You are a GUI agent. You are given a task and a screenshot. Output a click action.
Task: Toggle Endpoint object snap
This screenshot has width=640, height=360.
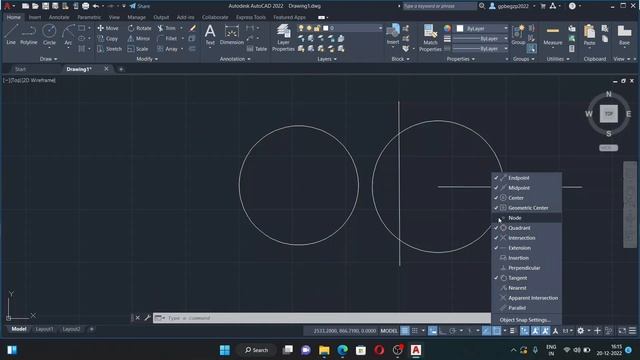[527, 178]
